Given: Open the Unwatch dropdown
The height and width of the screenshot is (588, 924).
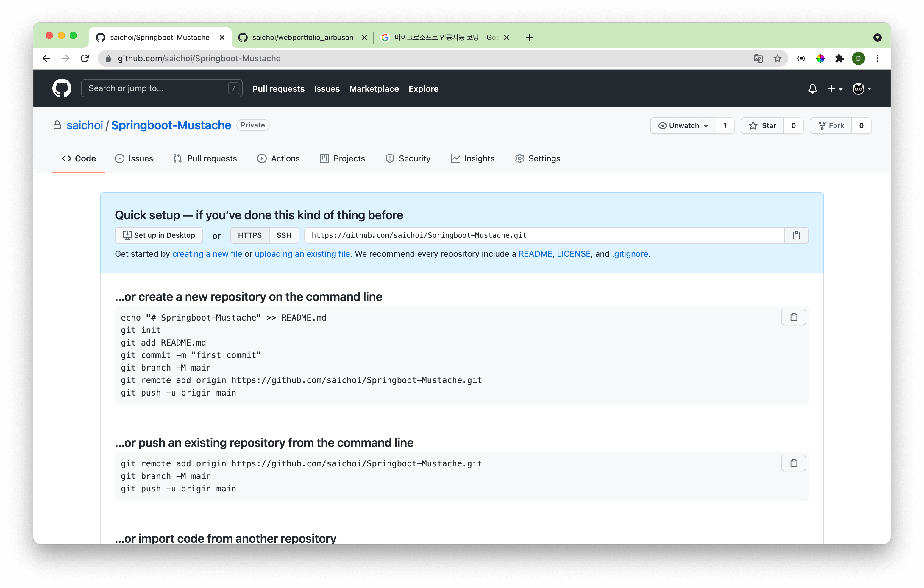Looking at the screenshot, I should click(683, 126).
